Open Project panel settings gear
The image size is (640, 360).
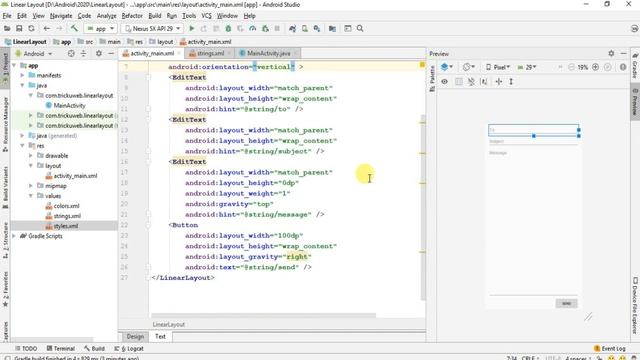point(99,53)
